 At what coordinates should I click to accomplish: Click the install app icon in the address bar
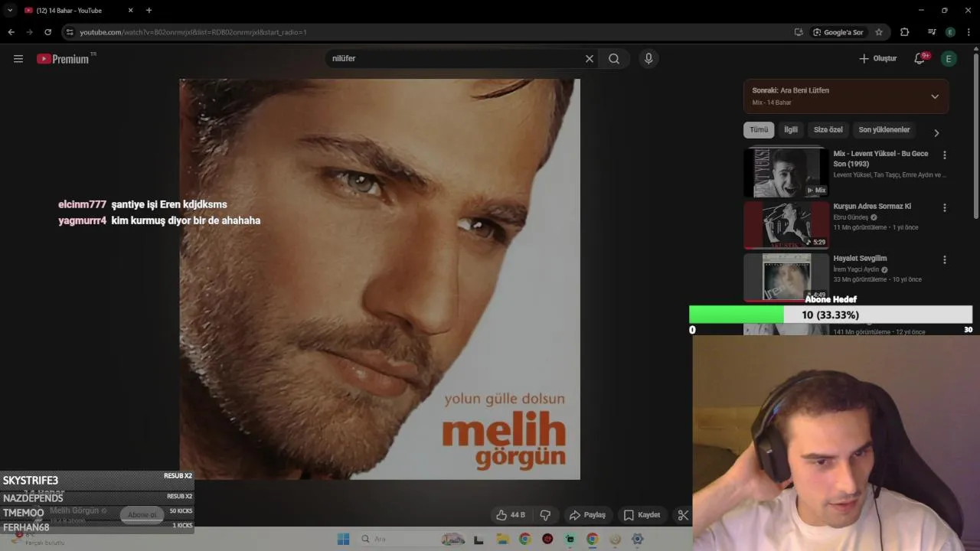(x=799, y=32)
